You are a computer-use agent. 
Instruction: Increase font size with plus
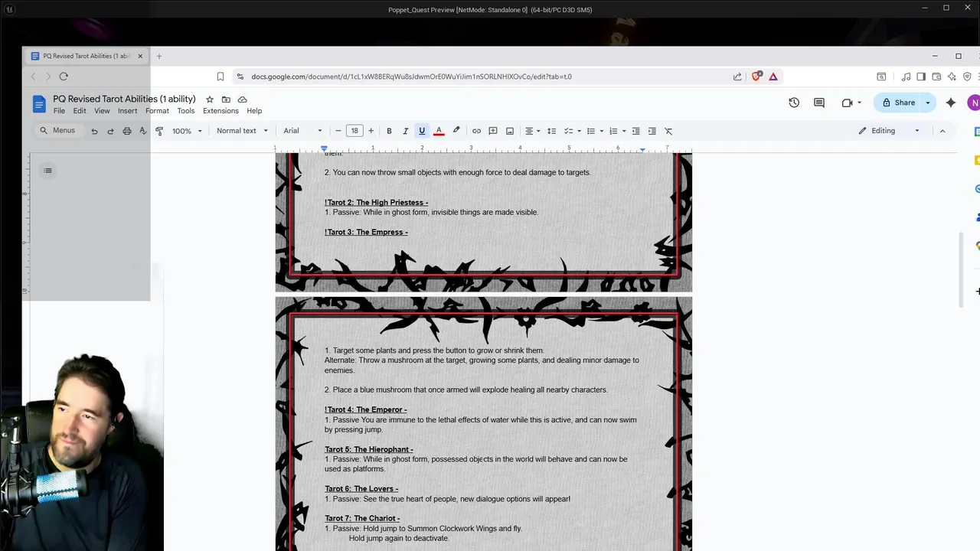click(x=371, y=131)
